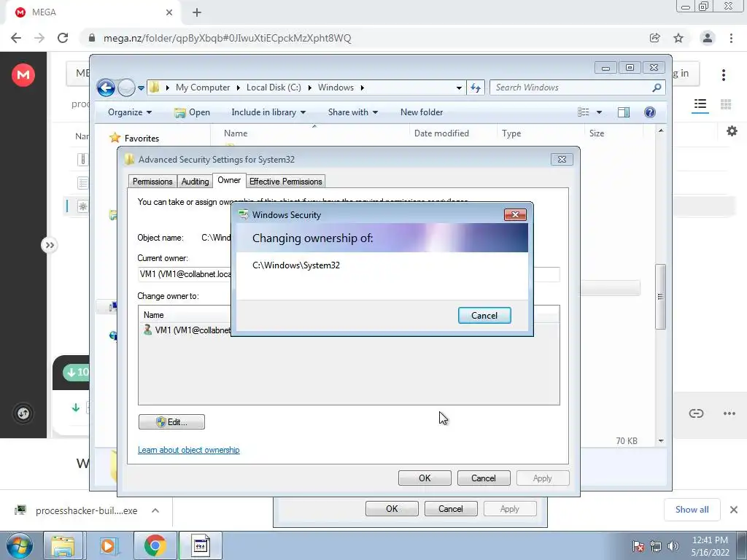Open address bar history dropdown
Viewport: 747px width, 560px height.
pos(459,87)
